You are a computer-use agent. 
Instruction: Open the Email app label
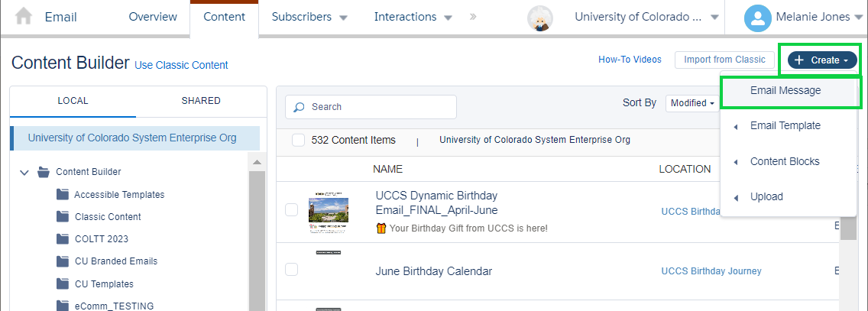coord(61,17)
